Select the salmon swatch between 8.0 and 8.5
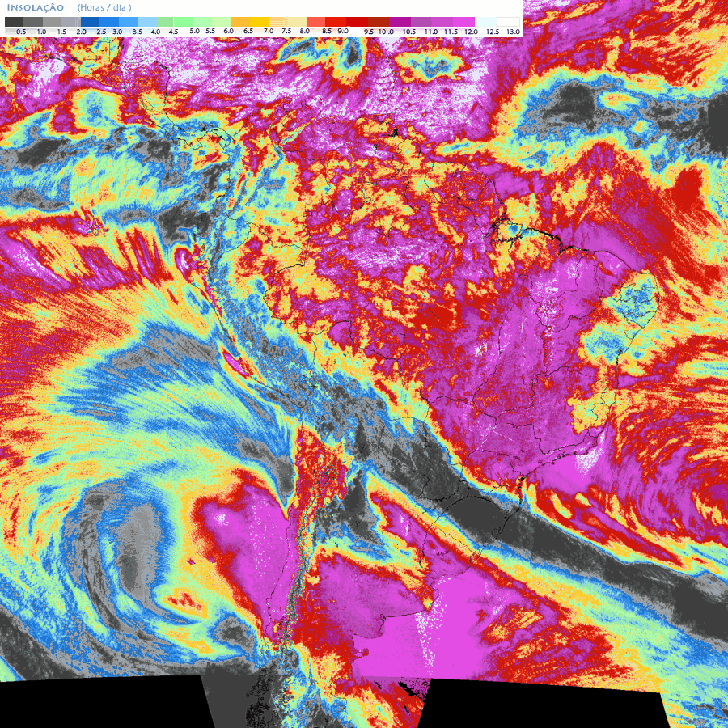This screenshot has width=728, height=728. tap(316, 22)
